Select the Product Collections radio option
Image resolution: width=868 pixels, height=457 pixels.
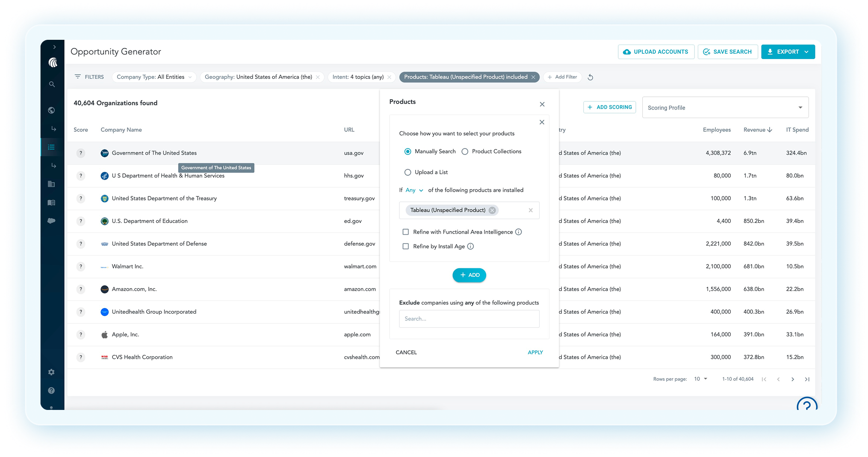pyautogui.click(x=465, y=151)
